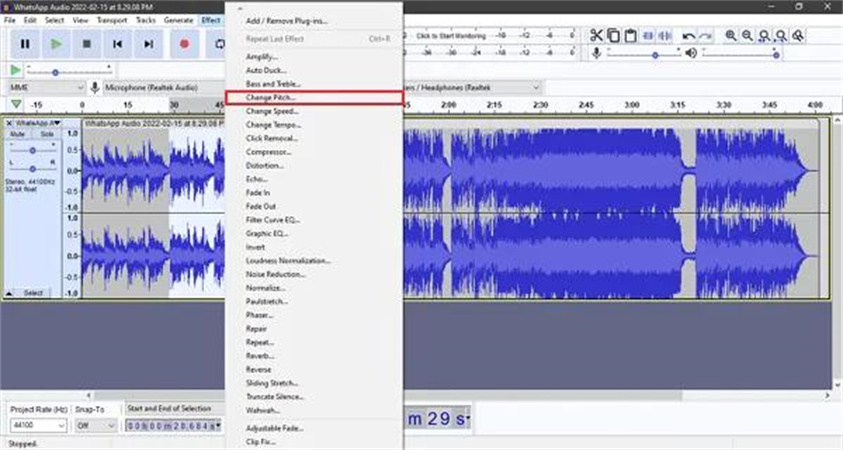Image resolution: width=843 pixels, height=450 pixels.
Task: Click the Cut scissors icon
Action: pos(596,36)
